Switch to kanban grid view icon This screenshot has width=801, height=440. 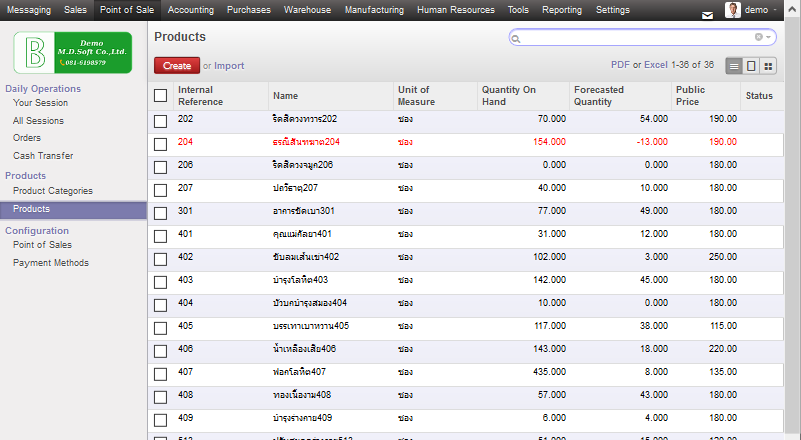tap(768, 66)
